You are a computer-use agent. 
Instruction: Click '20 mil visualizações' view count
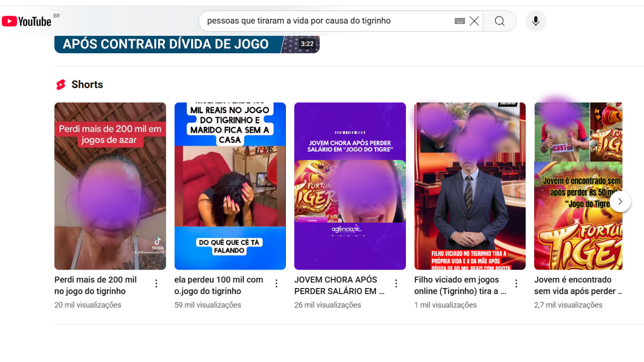[x=88, y=305]
